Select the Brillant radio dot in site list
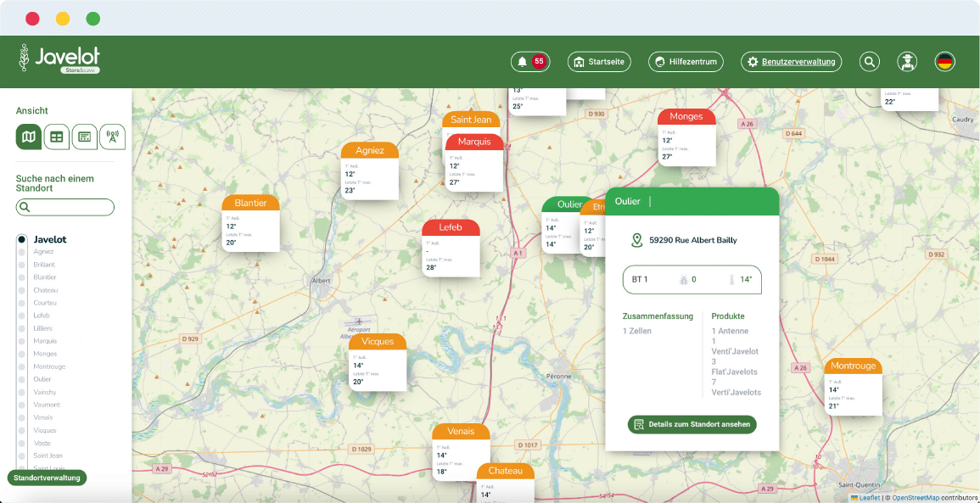Image resolution: width=980 pixels, height=503 pixels. [x=22, y=265]
